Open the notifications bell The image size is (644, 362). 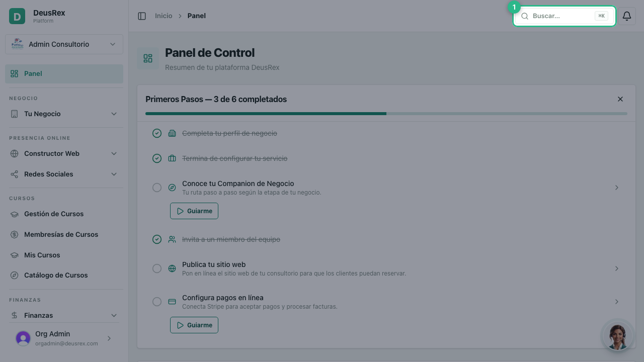(627, 16)
